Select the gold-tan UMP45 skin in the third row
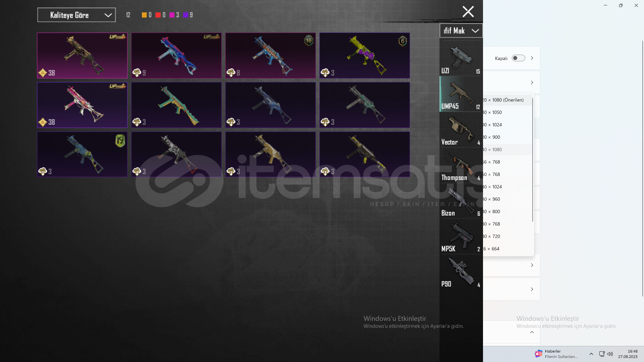644x362 pixels. tap(271, 154)
